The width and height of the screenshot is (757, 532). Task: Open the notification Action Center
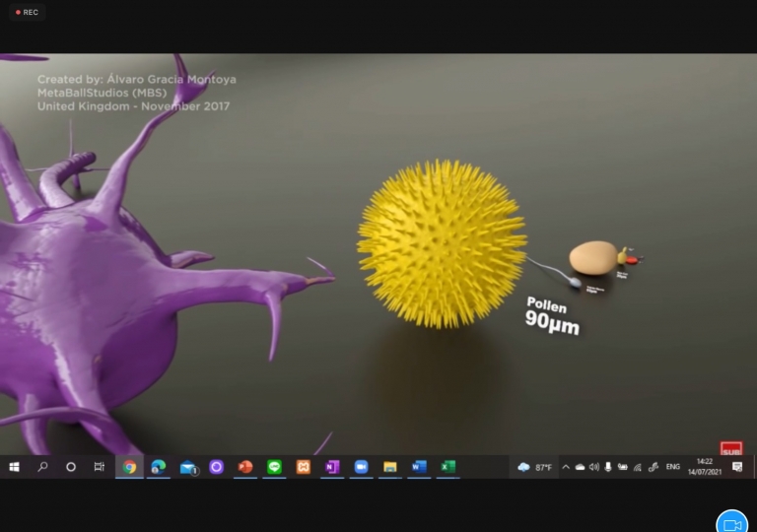coord(737,467)
